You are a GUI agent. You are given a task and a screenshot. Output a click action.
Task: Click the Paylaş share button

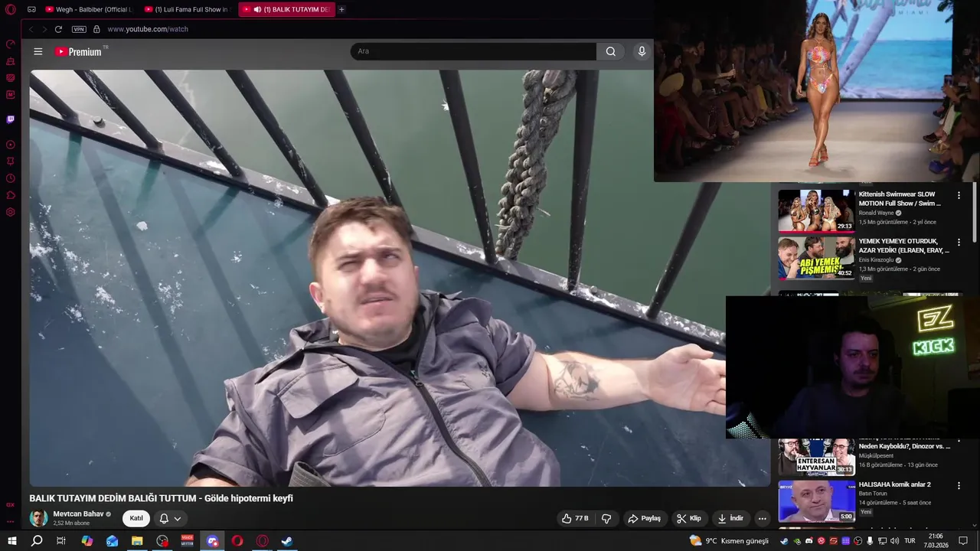pos(645,518)
